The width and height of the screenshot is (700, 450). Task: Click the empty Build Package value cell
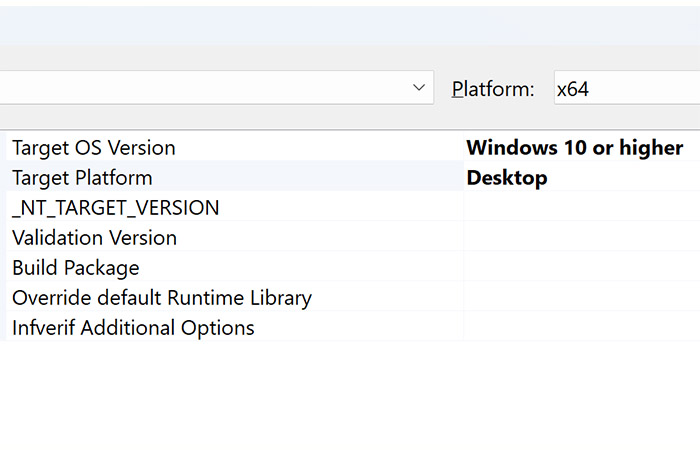pyautogui.click(x=582, y=267)
